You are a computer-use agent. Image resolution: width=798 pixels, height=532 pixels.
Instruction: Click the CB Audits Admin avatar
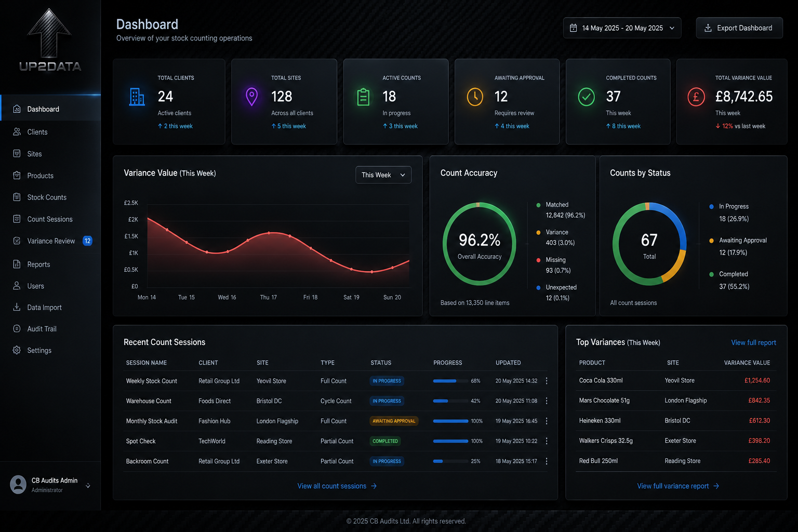18,485
